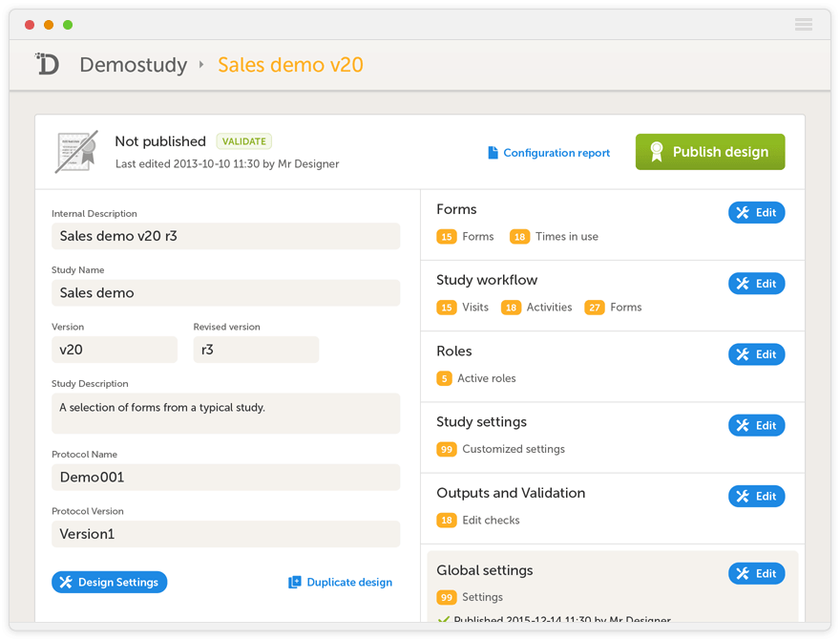Click the unpublished certificate icon
The height and width of the screenshot is (640, 840).
[x=76, y=151]
